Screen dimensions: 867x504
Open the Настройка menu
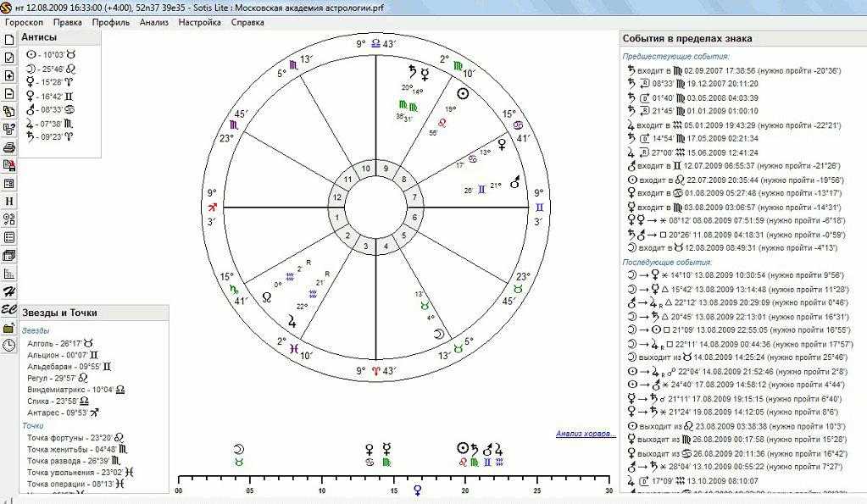200,23
